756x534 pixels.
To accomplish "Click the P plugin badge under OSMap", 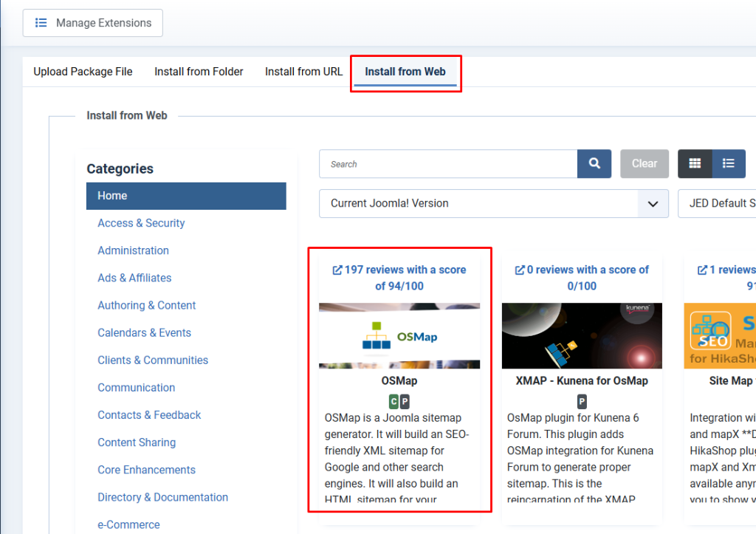I will pos(406,402).
